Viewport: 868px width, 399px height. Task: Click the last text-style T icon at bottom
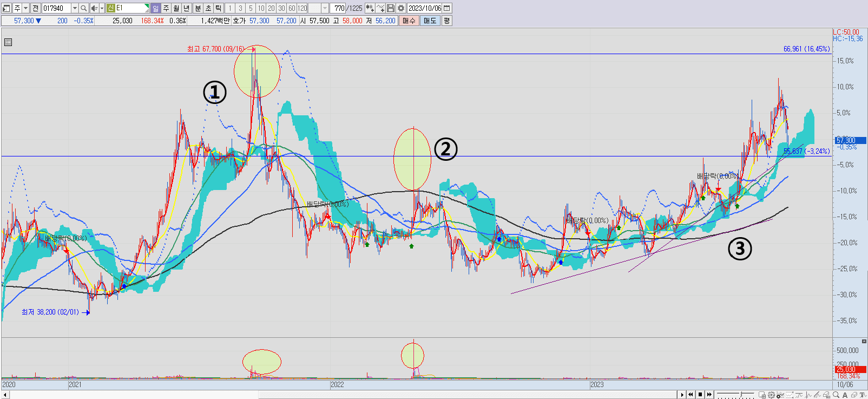tap(863, 395)
